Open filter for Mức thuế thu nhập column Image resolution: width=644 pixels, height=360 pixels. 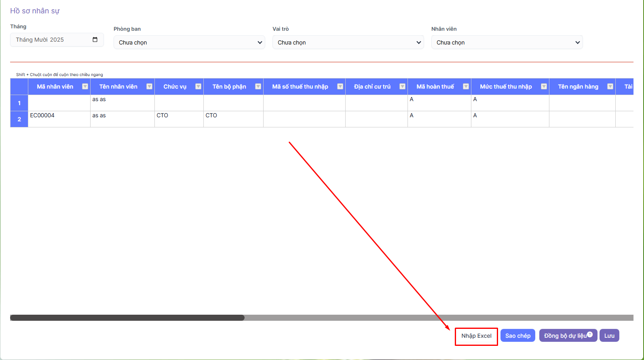tap(544, 87)
